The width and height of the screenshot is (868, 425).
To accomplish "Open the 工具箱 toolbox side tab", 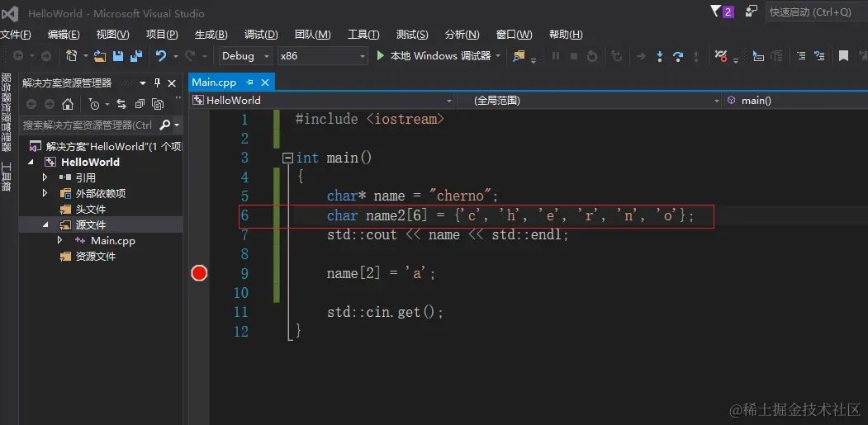I will click(6, 176).
